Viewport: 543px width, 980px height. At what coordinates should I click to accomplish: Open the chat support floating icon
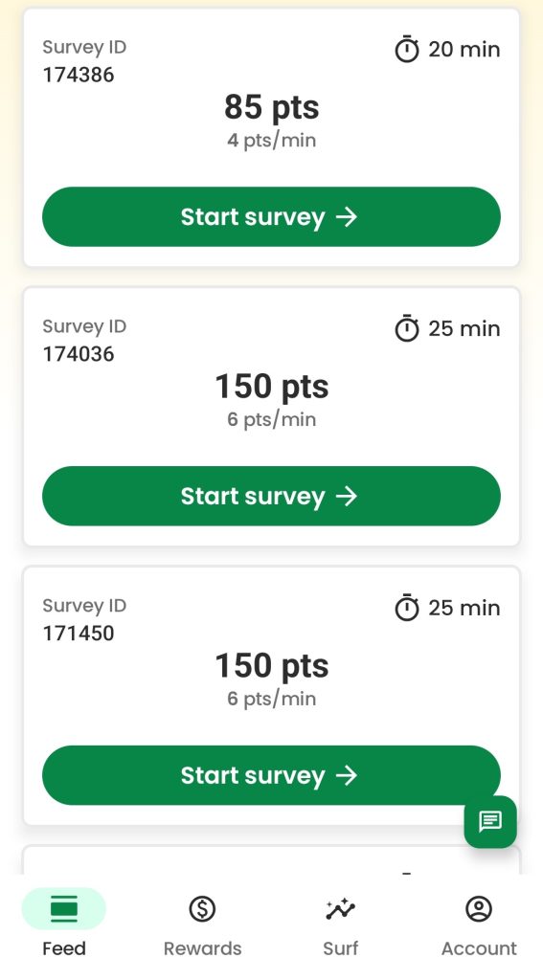(489, 821)
